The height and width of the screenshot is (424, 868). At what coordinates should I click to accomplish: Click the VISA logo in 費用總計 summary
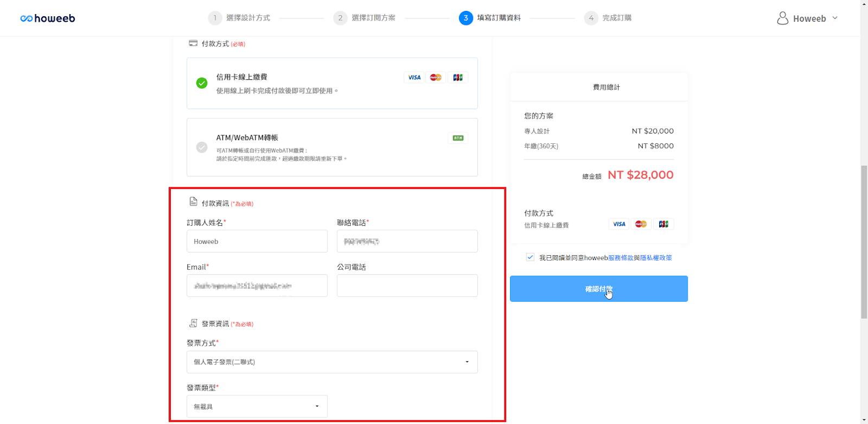point(619,224)
